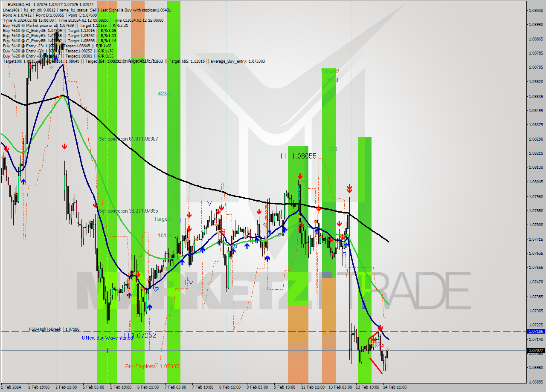Select the 'Time A:2024.02.08 15:00:00' line
Screen dimensions: 546x392
tap(28, 20)
